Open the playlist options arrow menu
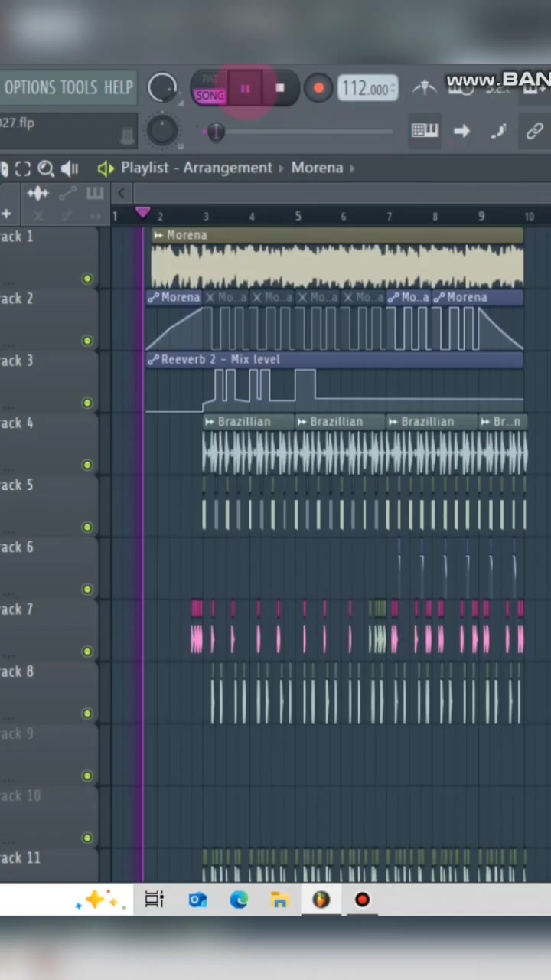551x980 pixels. pos(106,168)
